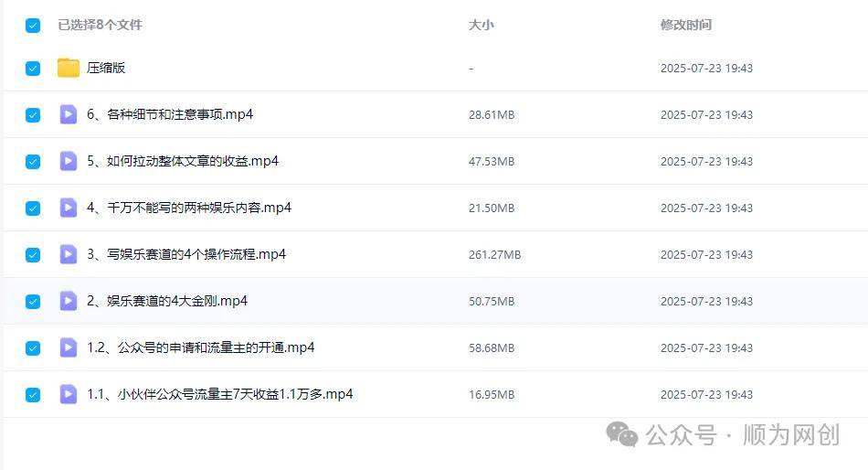
Task: Click video icon for 3、写娱乐赛道的4个操作流程.mp4
Action: 69,254
